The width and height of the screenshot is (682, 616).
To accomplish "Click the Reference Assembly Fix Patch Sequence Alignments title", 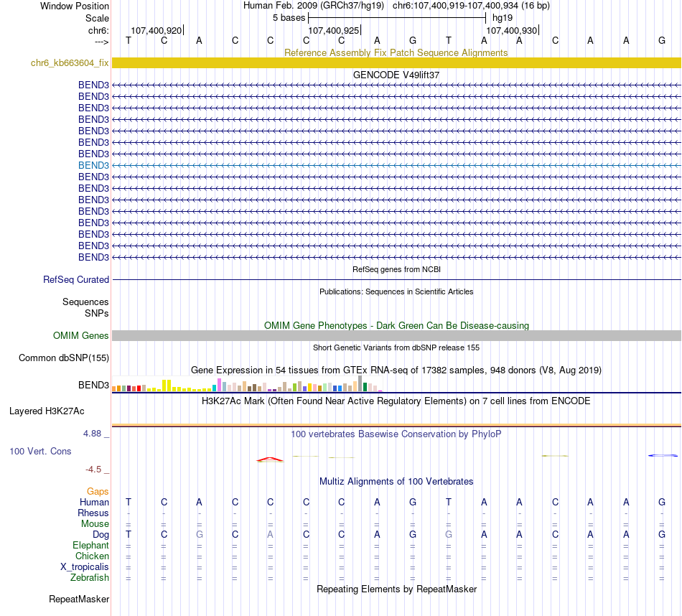I will point(396,52).
